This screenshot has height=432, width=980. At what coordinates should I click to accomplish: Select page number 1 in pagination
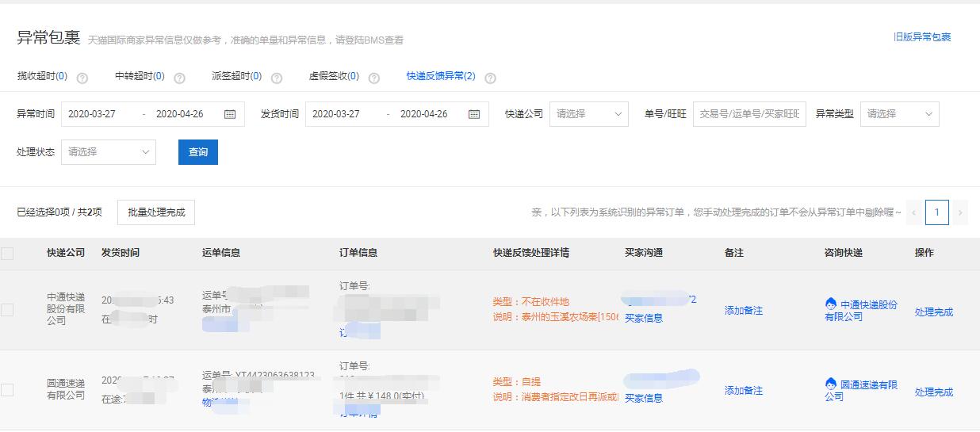(x=937, y=212)
